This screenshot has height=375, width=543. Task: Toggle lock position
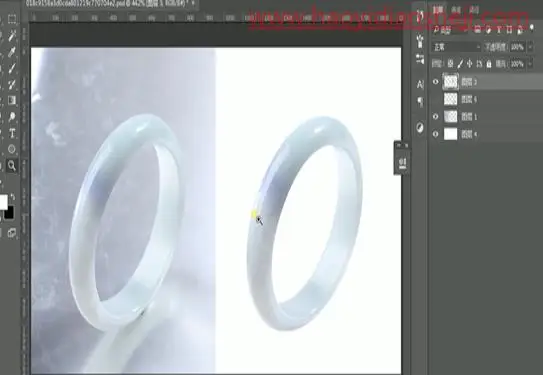(x=470, y=64)
